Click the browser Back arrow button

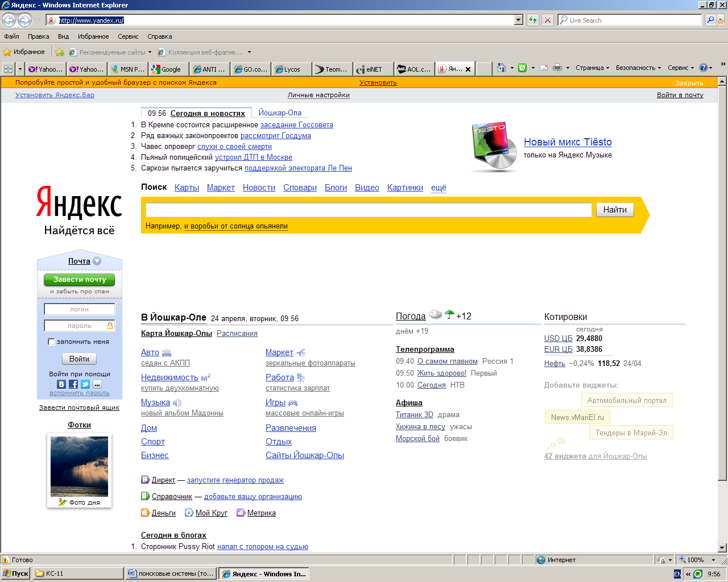click(9, 20)
